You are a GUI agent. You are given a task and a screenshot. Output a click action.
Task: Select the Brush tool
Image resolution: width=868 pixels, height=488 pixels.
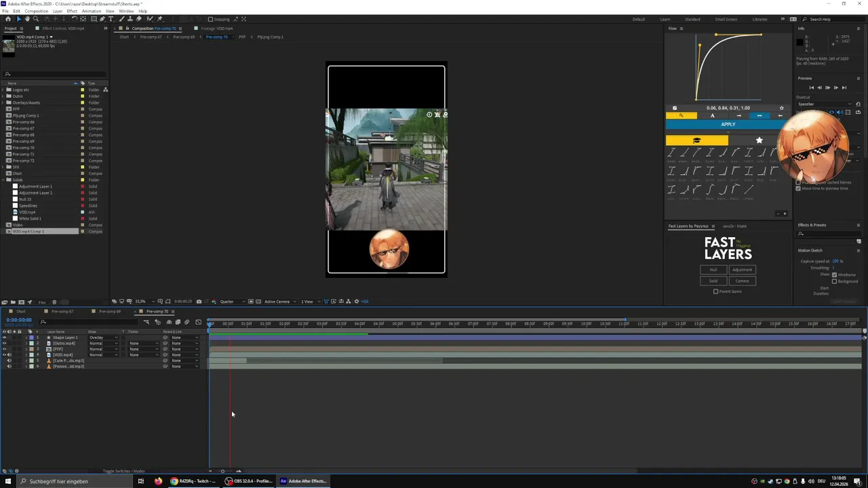click(121, 19)
